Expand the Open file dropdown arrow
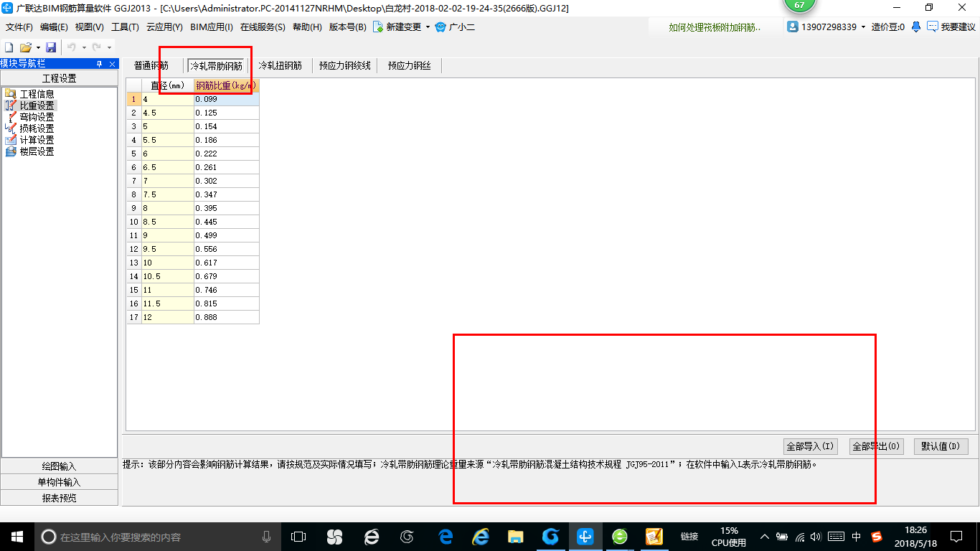Image resolution: width=980 pixels, height=551 pixels. point(38,47)
